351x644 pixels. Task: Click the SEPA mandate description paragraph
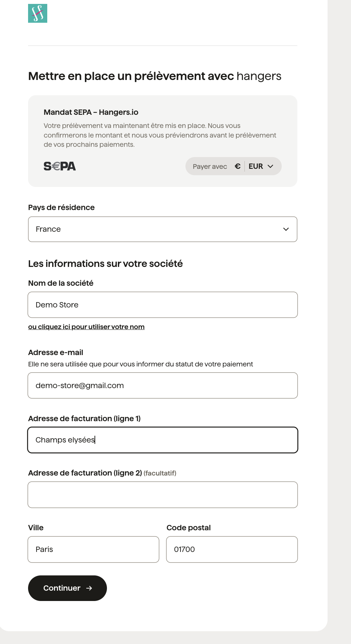tap(160, 135)
